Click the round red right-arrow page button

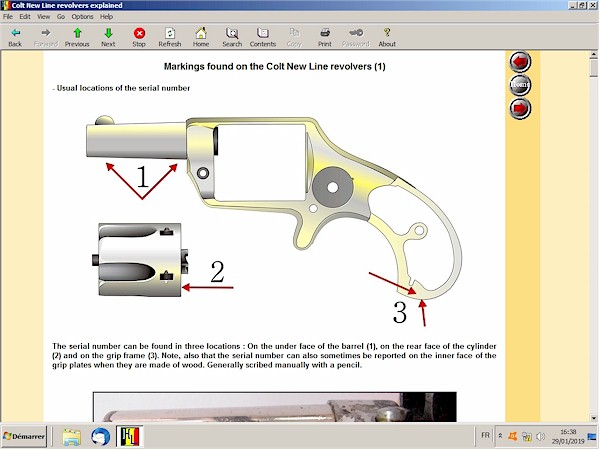[x=520, y=108]
